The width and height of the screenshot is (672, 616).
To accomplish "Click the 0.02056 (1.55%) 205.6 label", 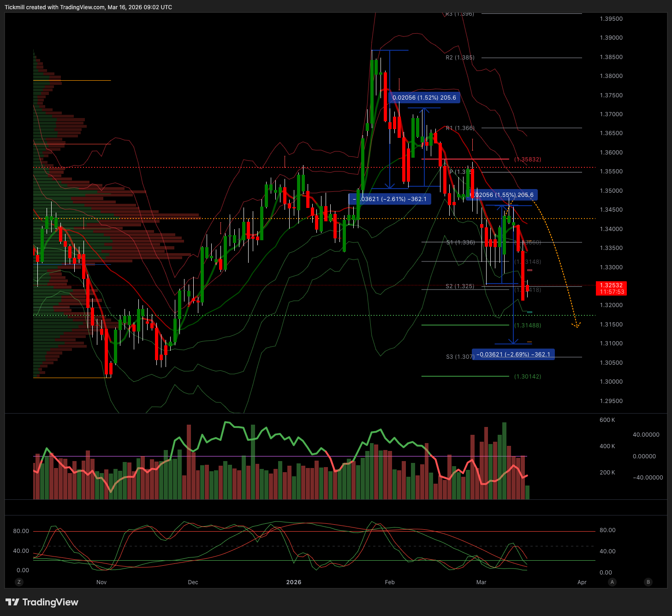I will [503, 195].
